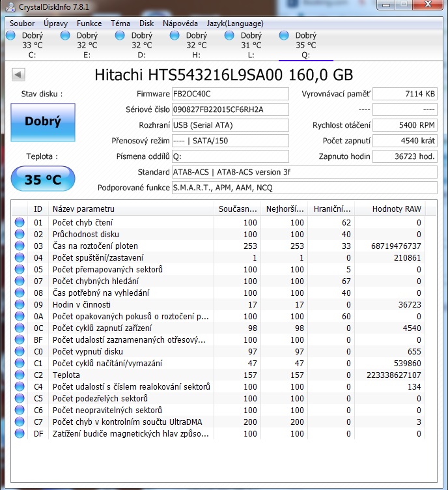Click status orb beside Hodin v činnosti

pos(19,305)
